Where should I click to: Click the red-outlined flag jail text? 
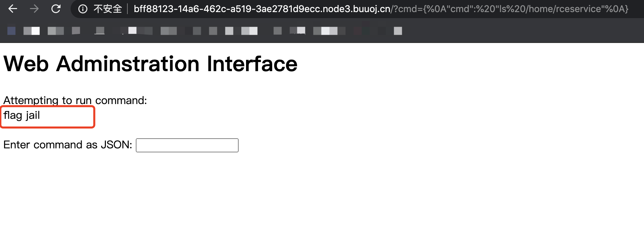[21, 115]
